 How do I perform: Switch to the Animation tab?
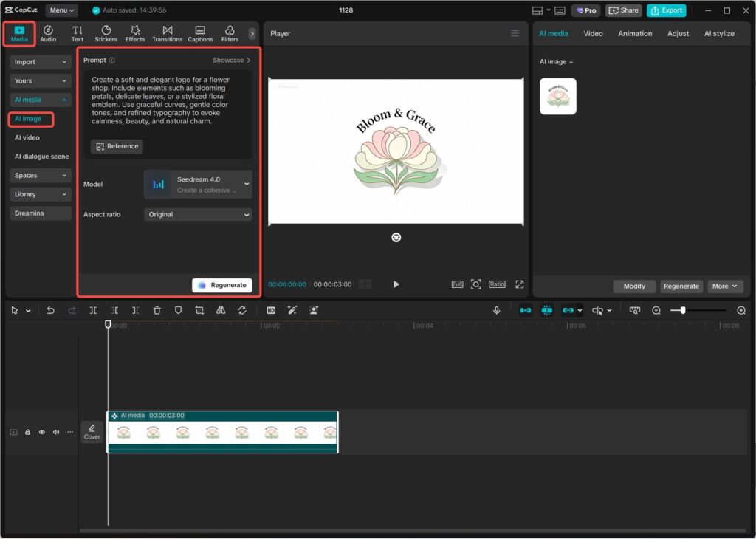[634, 33]
